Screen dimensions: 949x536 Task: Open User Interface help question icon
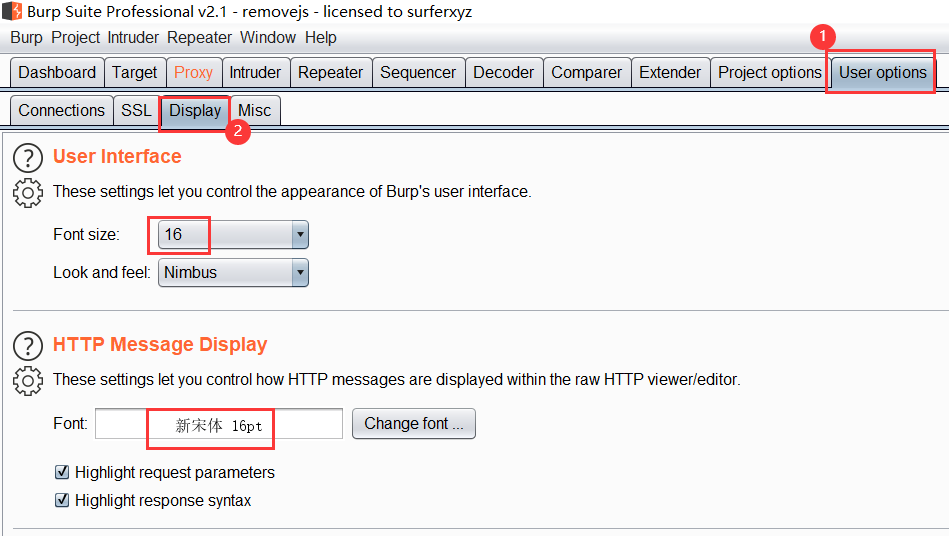(28, 159)
